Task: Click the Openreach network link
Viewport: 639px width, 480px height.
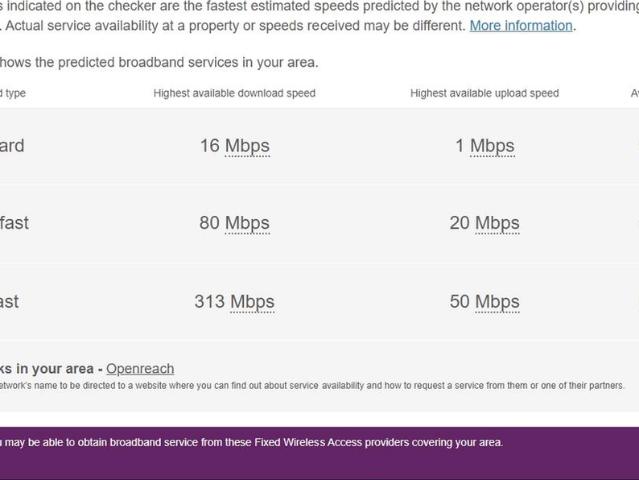Action: pos(140,369)
